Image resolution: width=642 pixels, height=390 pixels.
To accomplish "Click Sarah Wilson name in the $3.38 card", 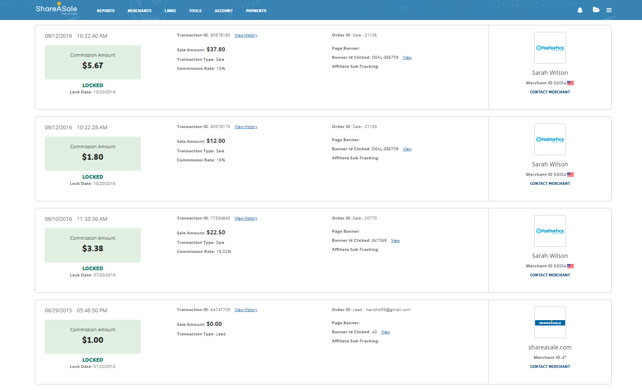I will pos(550,256).
